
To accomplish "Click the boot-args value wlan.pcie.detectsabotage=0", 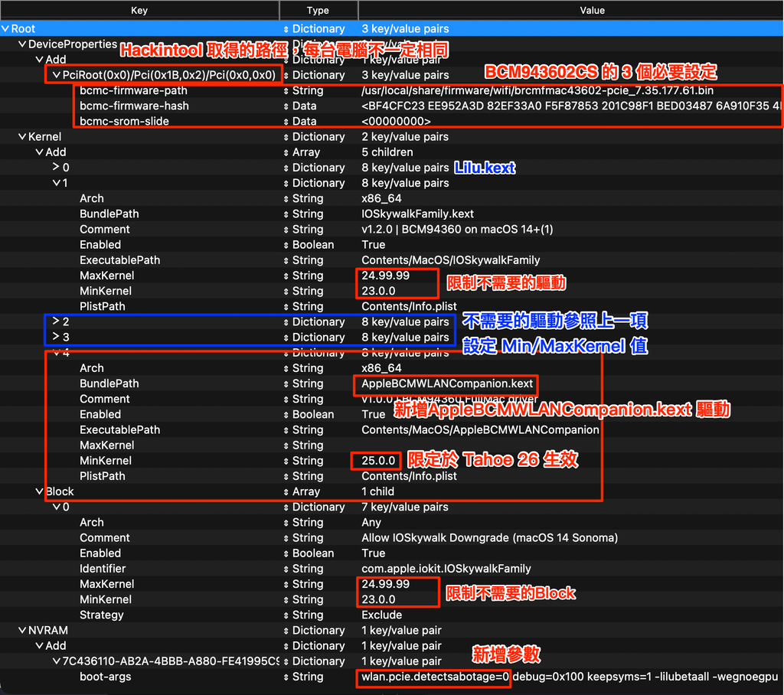I will click(435, 677).
